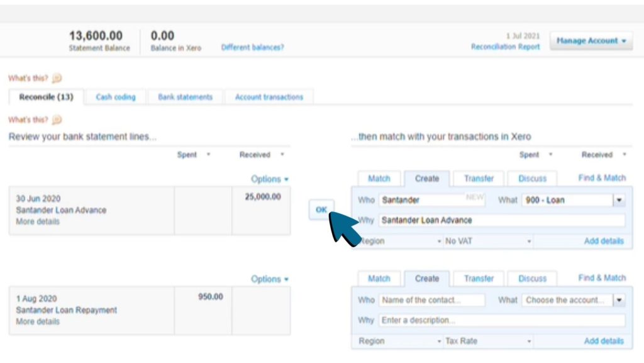Switch to the Cash coding tab

116,97
